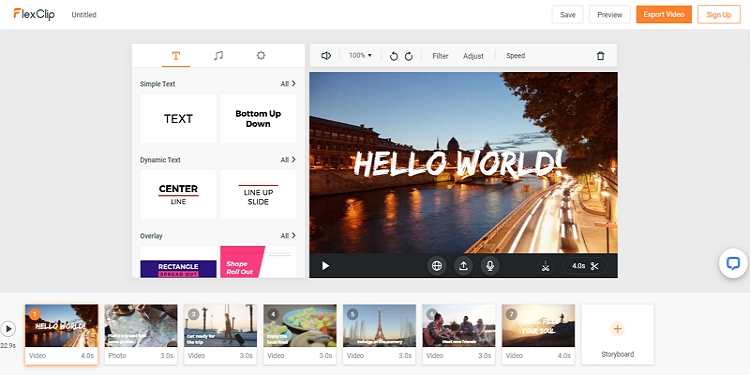Click the split clip scissors icon
This screenshot has height=375, width=750.
pos(545,266)
